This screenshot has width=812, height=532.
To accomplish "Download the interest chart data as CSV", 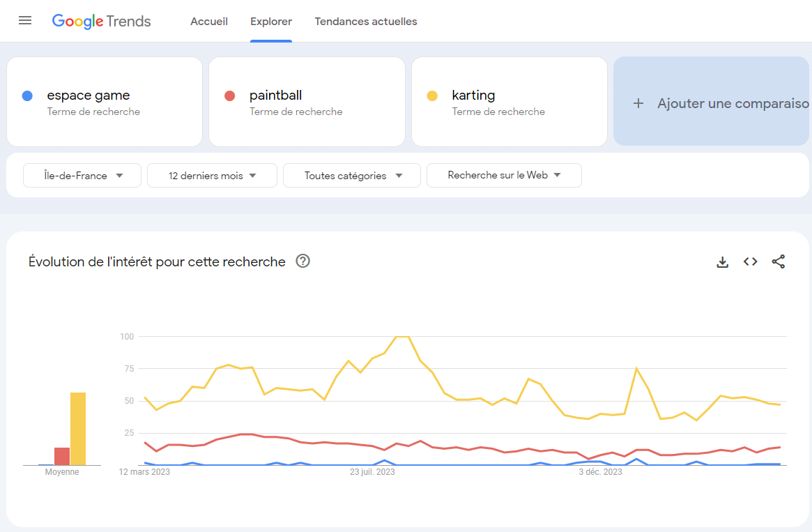I will (x=722, y=262).
